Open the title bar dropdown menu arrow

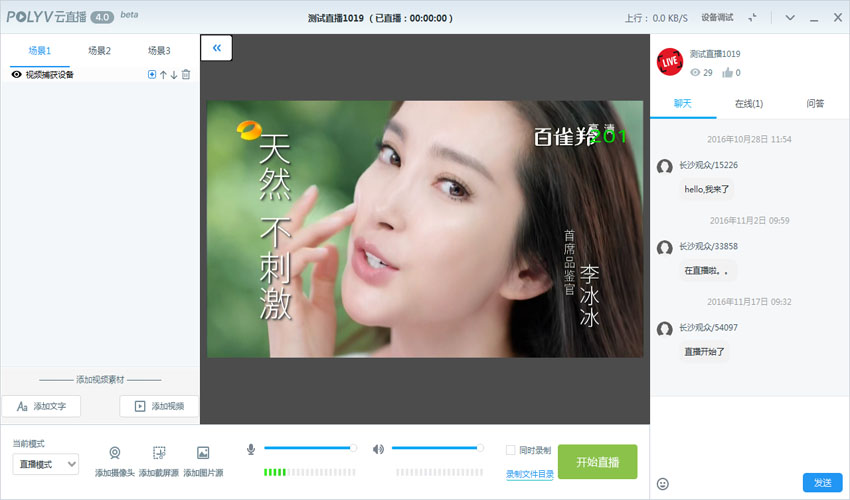click(789, 18)
